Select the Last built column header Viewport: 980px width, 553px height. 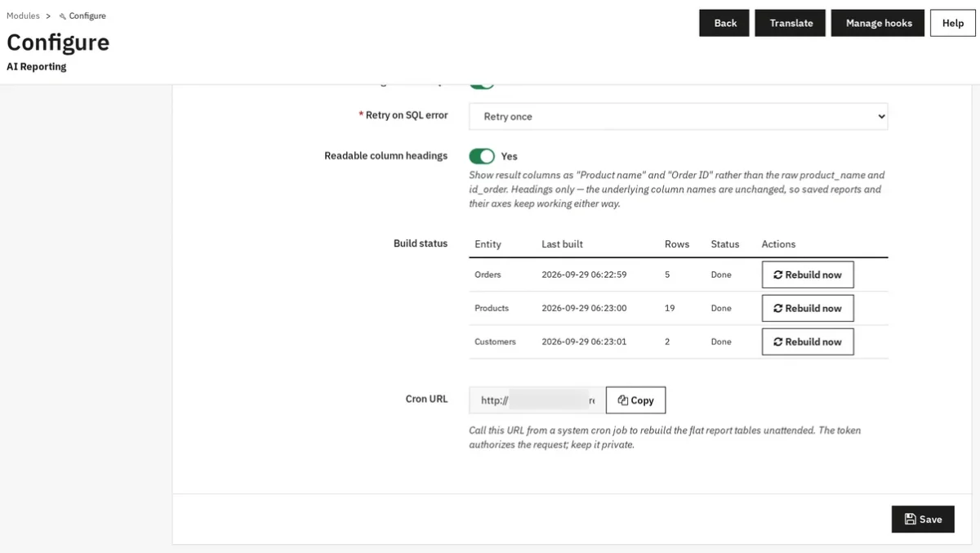pos(562,244)
